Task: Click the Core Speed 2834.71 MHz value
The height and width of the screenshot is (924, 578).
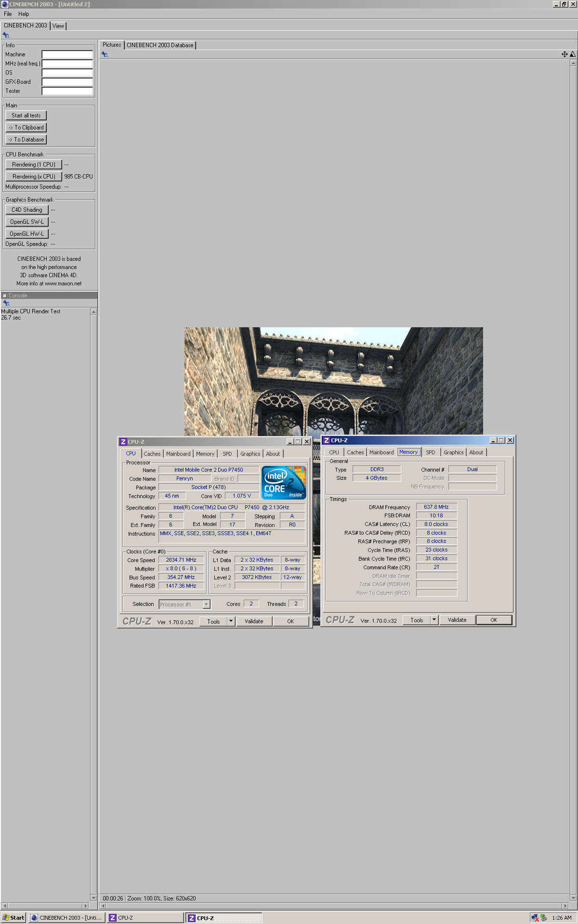Action: click(181, 560)
